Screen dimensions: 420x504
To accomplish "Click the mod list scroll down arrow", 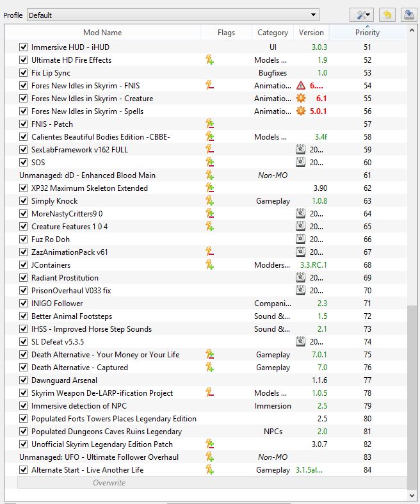I will (x=412, y=495).
